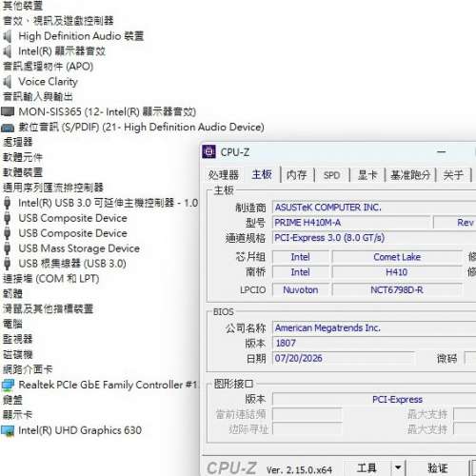Select the Rev field beside the model
The width and height of the screenshot is (476, 476).
(x=455, y=223)
